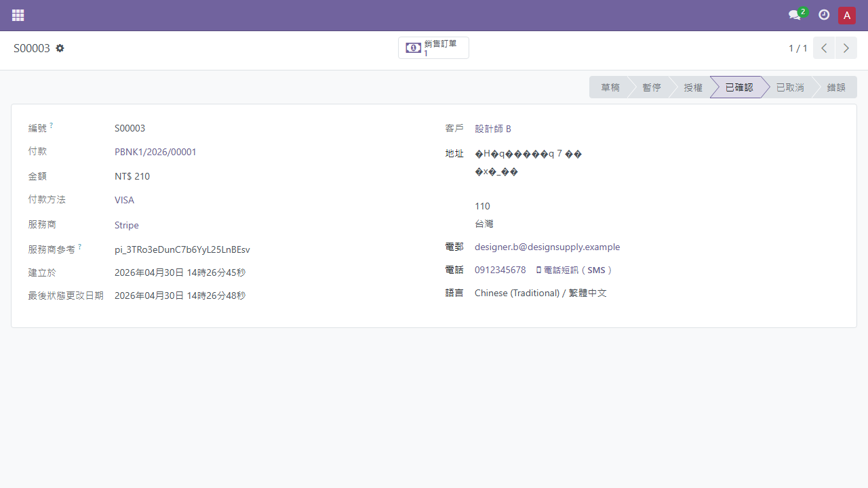Click phone number 0912345678
Image resolution: width=868 pixels, height=488 pixels.
500,270
